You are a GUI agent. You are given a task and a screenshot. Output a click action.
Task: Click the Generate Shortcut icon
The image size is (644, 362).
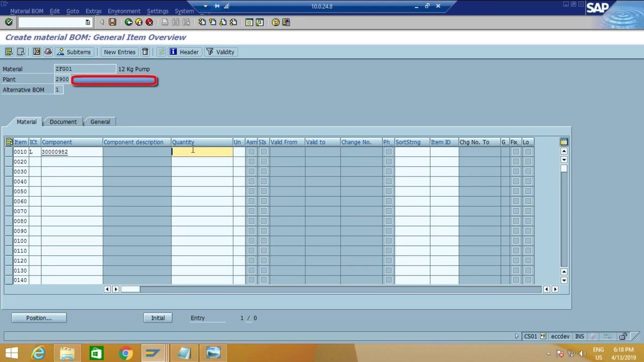[260, 22]
